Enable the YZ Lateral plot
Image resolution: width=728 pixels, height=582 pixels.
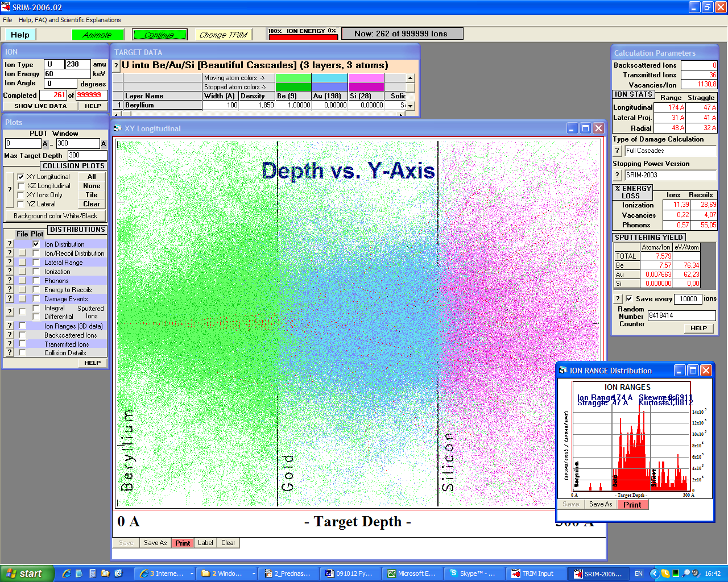point(20,204)
